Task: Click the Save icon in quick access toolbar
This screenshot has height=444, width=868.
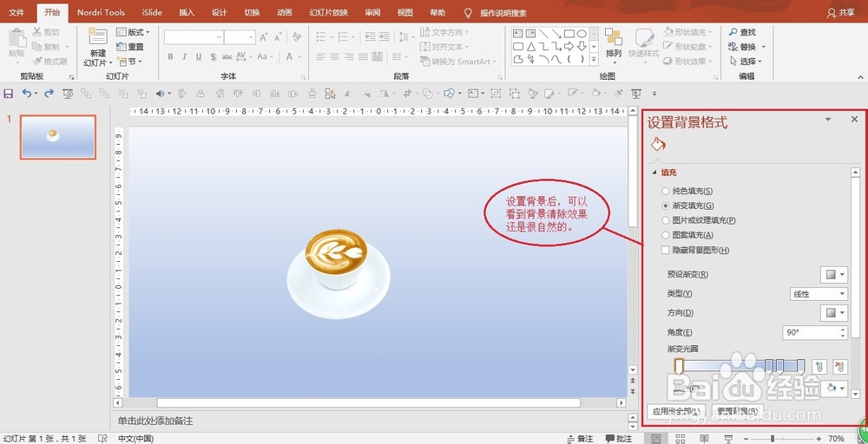Action: pos(9,94)
